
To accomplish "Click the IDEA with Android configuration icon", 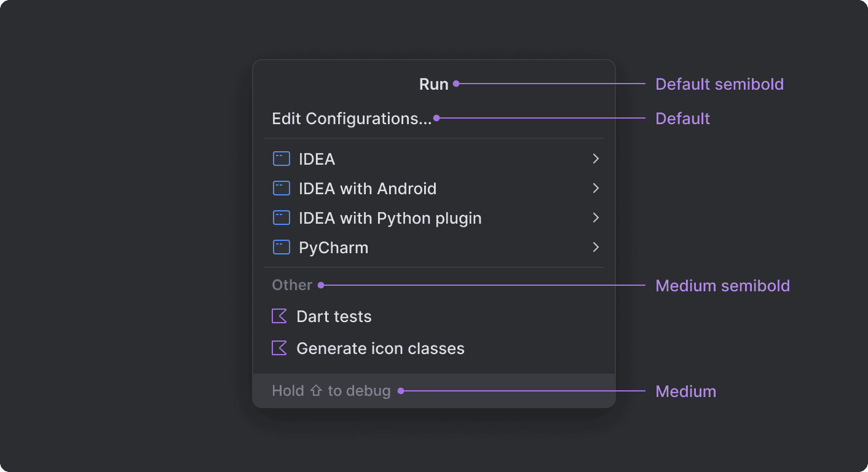I will 281,189.
